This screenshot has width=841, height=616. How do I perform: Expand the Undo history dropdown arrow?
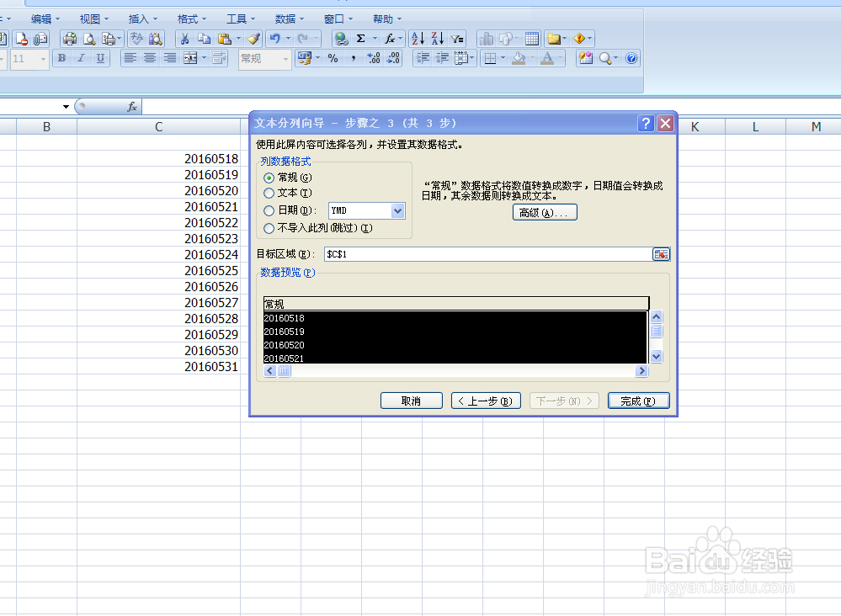pos(288,39)
